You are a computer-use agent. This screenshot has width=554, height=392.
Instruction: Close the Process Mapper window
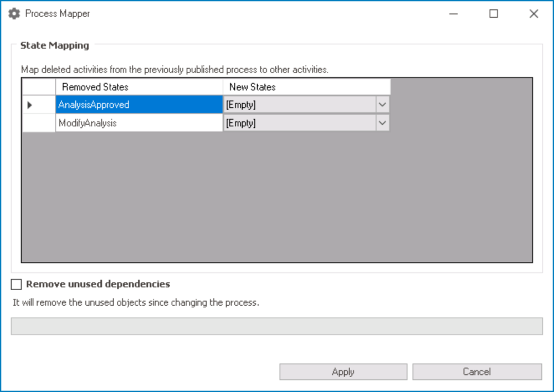pos(534,14)
